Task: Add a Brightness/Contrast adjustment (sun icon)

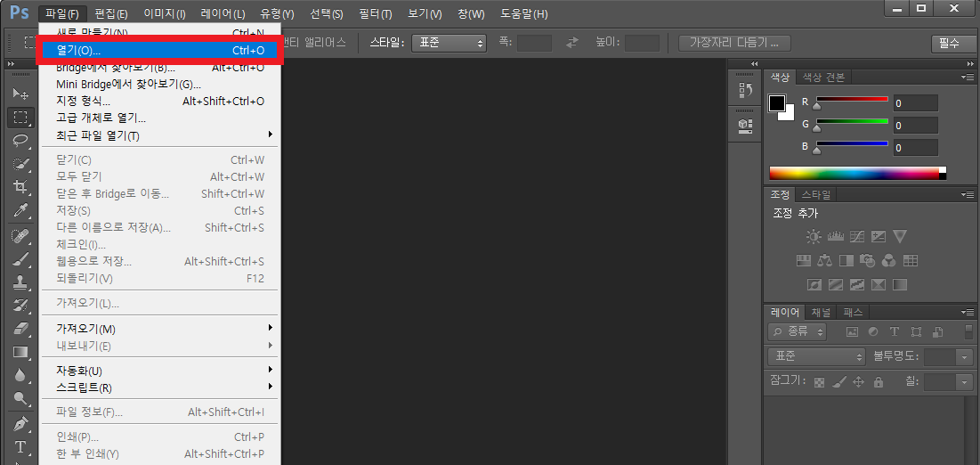Action: 814,237
